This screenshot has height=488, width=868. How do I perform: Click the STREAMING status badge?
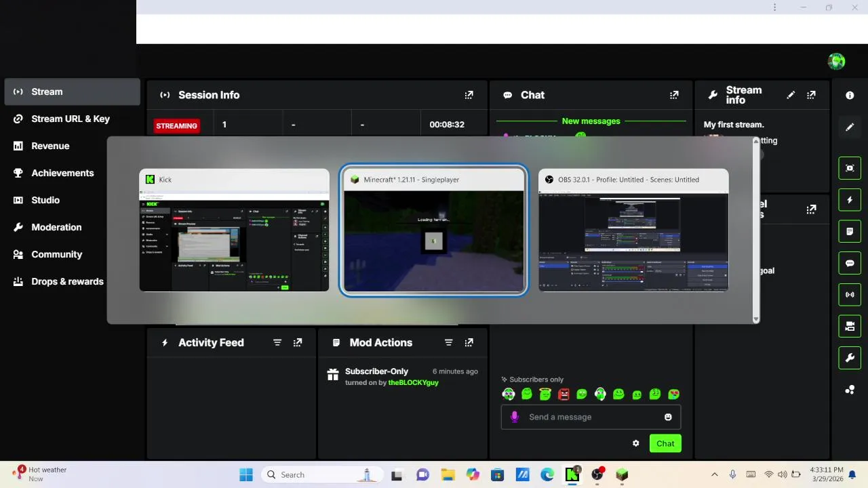[x=176, y=125]
